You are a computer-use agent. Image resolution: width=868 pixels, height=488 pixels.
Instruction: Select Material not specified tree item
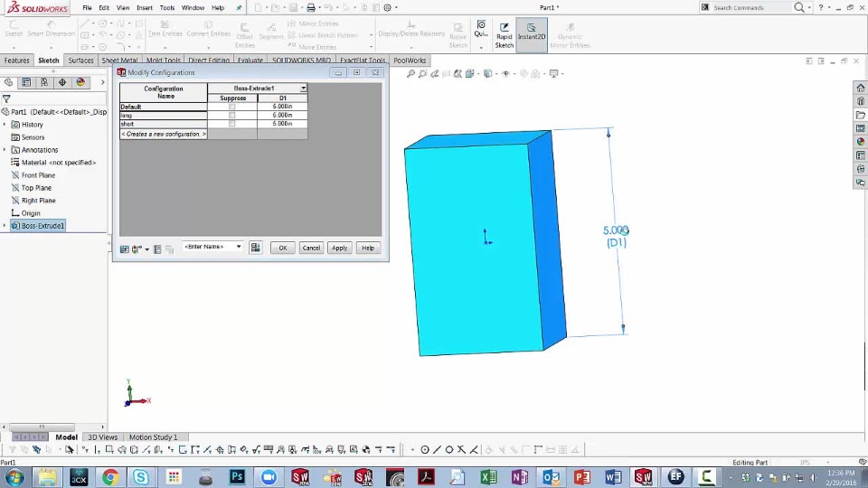[53, 163]
